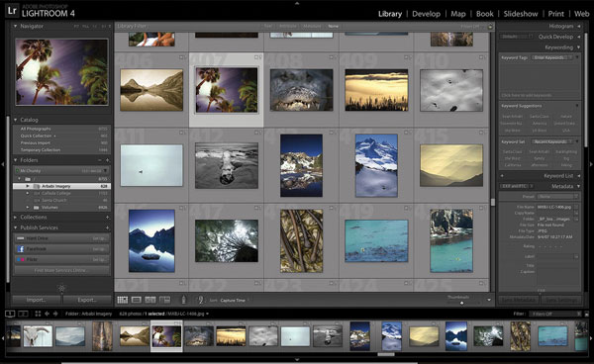Click the Import button
The width and height of the screenshot is (594, 364).
click(37, 300)
